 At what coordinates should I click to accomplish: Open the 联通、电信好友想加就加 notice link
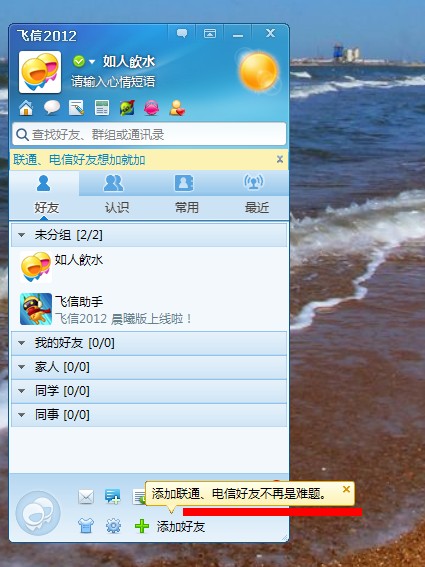80,159
